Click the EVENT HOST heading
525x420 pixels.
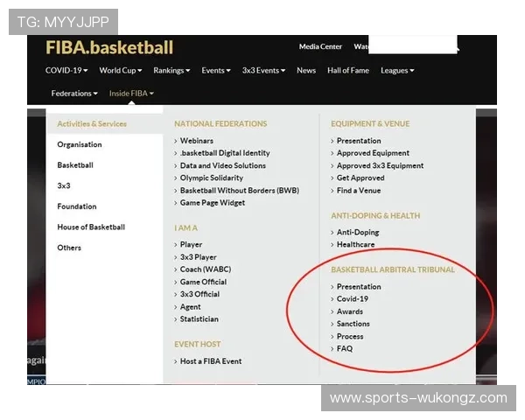197,344
